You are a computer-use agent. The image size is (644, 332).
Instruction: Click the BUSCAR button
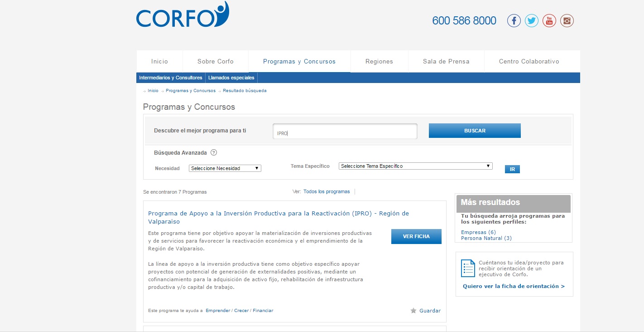pos(475,131)
